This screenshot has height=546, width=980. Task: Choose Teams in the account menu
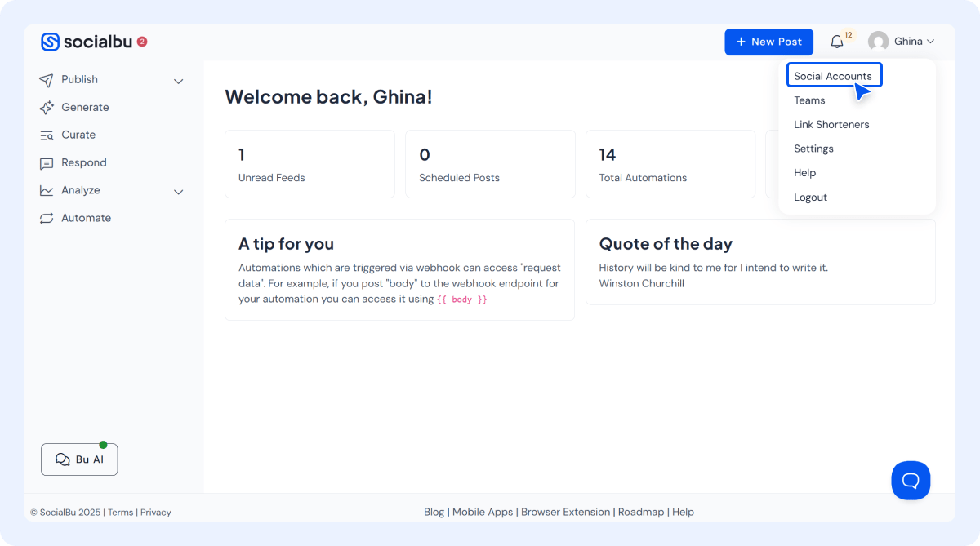809,100
